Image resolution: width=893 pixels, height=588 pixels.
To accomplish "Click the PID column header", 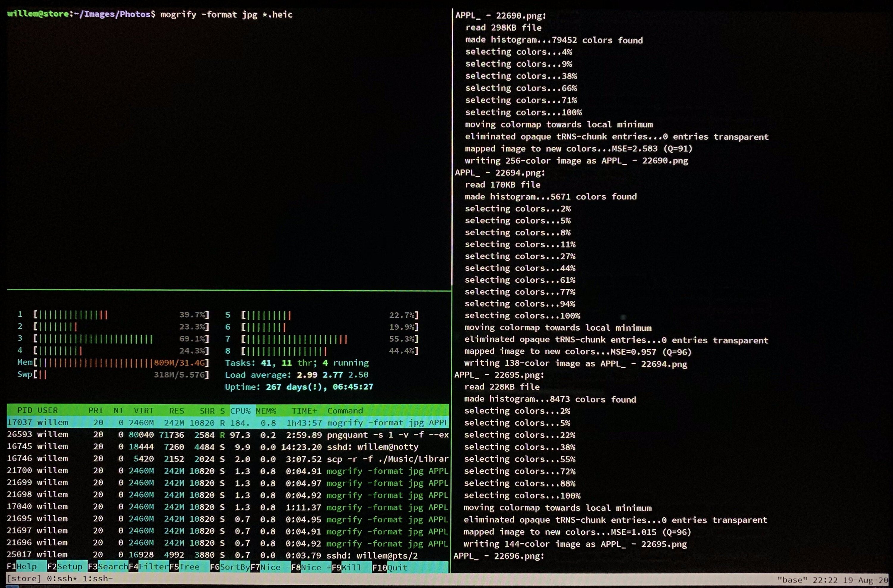I will [x=24, y=410].
